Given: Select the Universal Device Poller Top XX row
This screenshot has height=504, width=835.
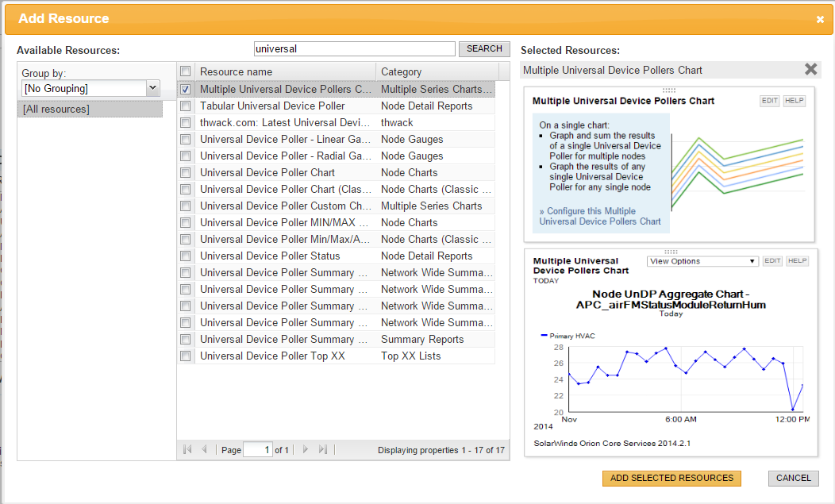Looking at the screenshot, I should tap(336, 356).
